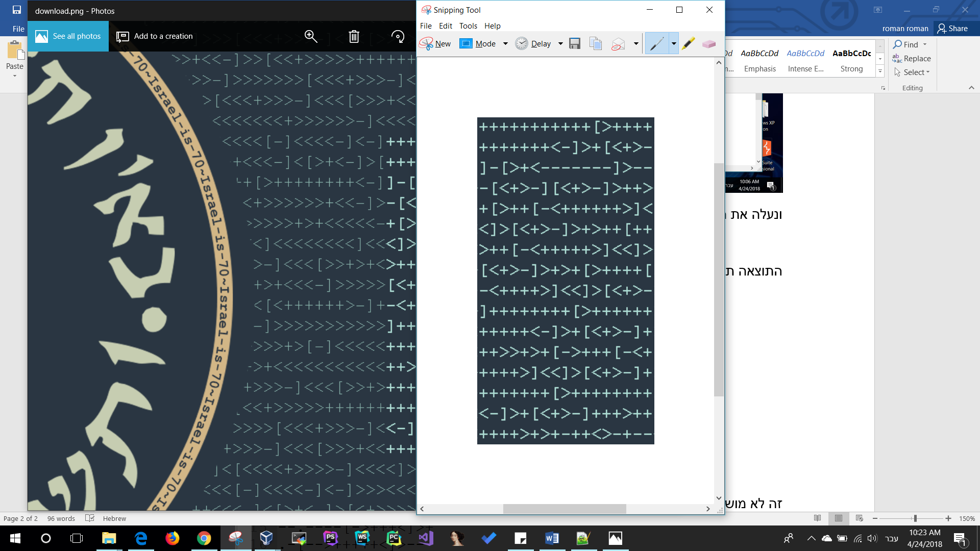980x551 pixels.
Task: Toggle the Pen tool in Snipping Tool
Action: click(x=656, y=44)
